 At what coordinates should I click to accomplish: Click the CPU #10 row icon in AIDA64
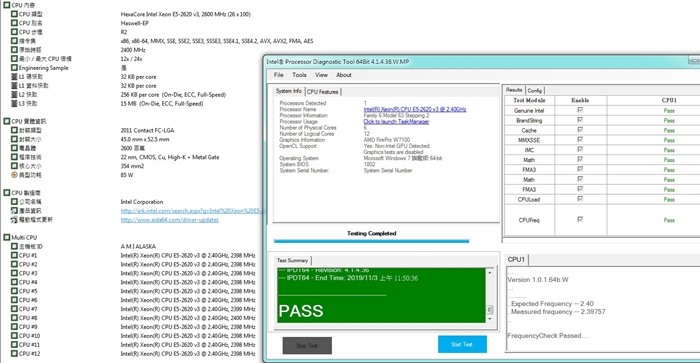click(14, 336)
